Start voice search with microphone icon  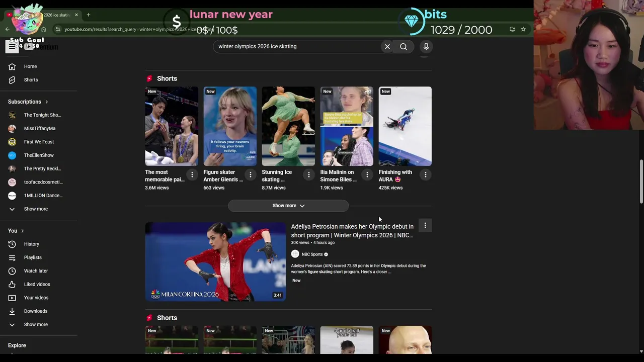click(426, 46)
